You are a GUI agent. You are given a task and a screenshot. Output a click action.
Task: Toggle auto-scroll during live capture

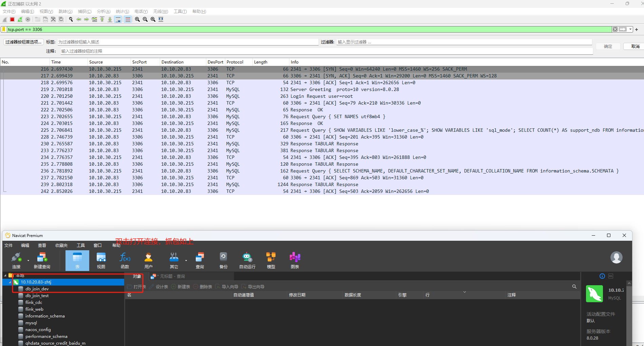point(118,19)
